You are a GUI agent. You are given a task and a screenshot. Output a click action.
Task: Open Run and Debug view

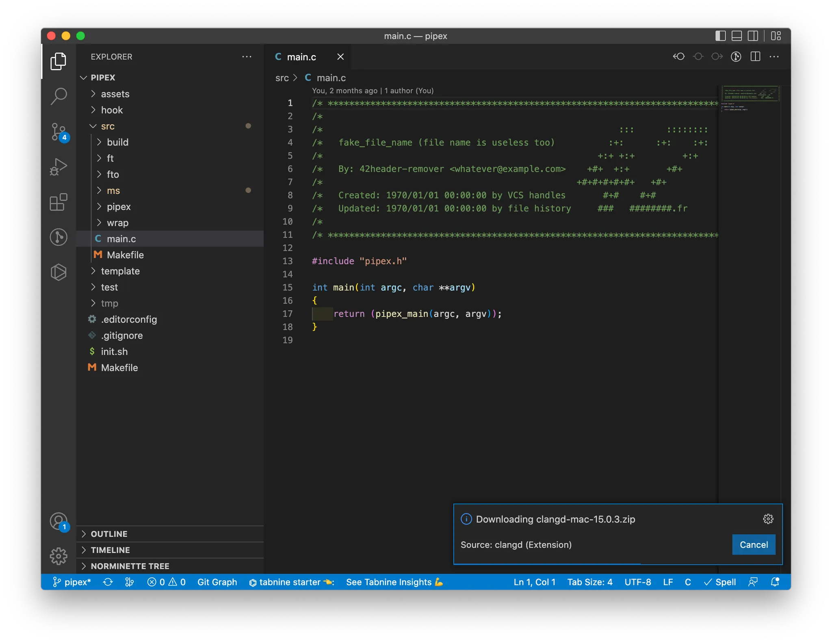coord(58,167)
